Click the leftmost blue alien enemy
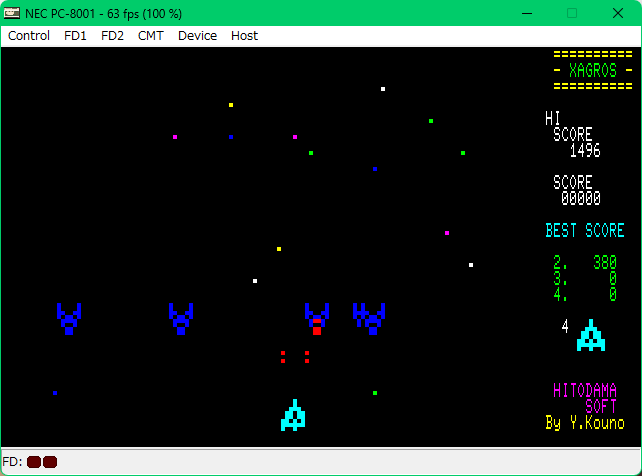 click(x=69, y=319)
